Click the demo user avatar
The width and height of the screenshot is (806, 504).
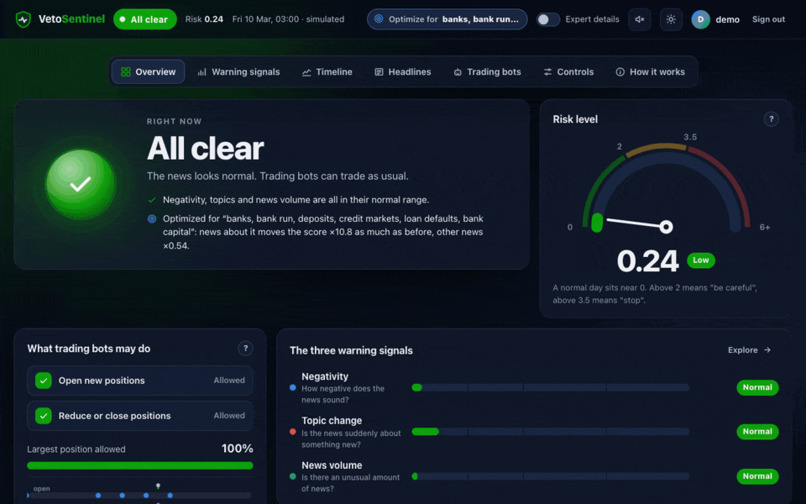click(x=700, y=20)
